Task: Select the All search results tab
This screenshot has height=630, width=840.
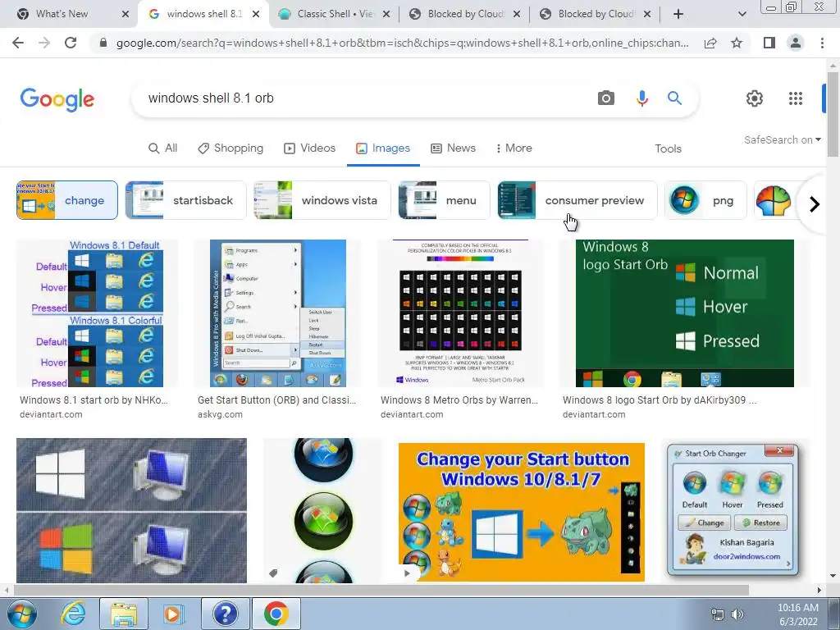Action: [162, 148]
